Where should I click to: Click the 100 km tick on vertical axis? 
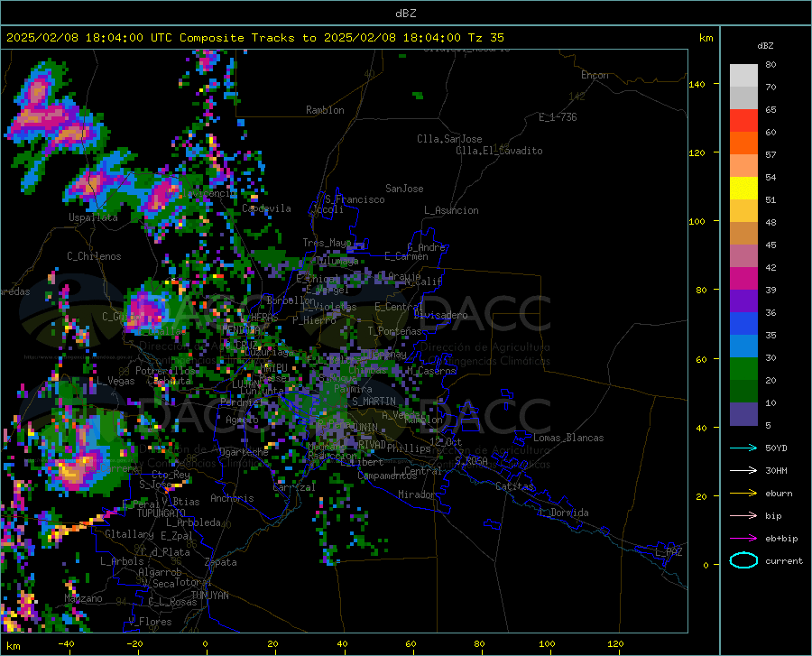[x=697, y=221]
